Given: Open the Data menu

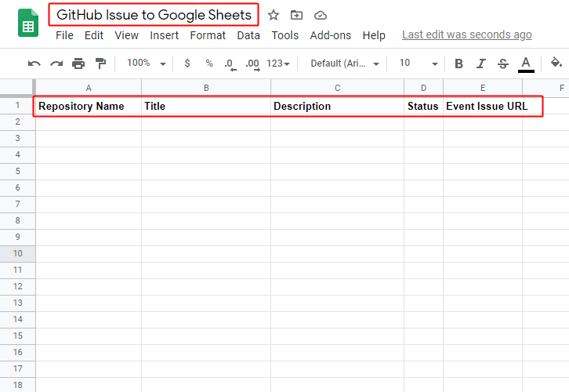Looking at the screenshot, I should tap(248, 35).
